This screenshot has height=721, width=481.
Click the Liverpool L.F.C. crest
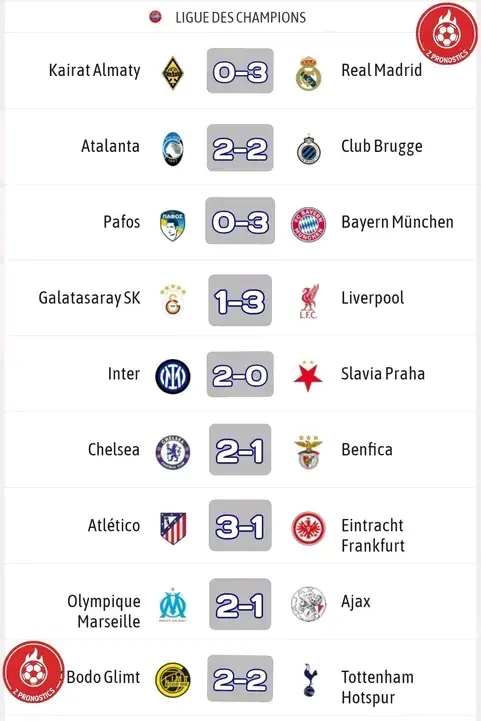click(309, 301)
